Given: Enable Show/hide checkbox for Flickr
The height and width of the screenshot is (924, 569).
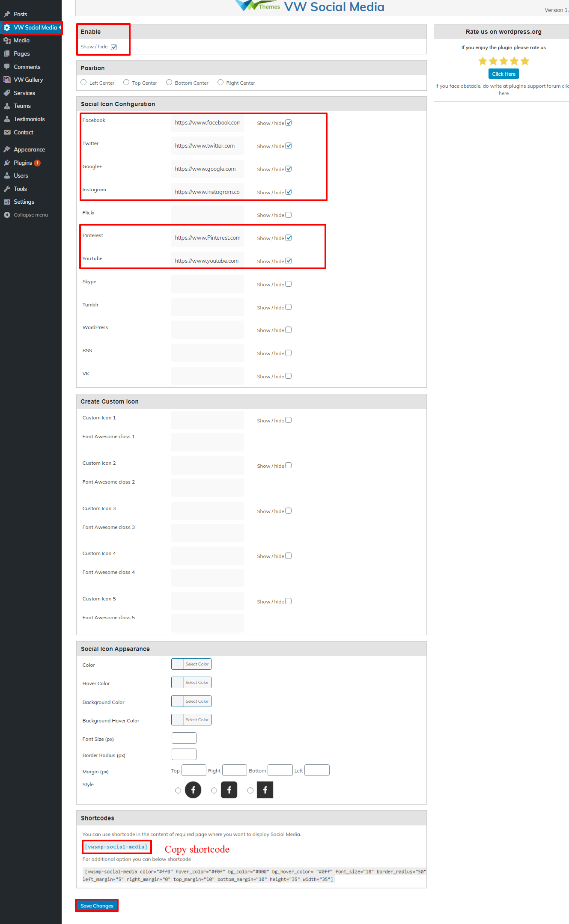Looking at the screenshot, I should pos(289,215).
